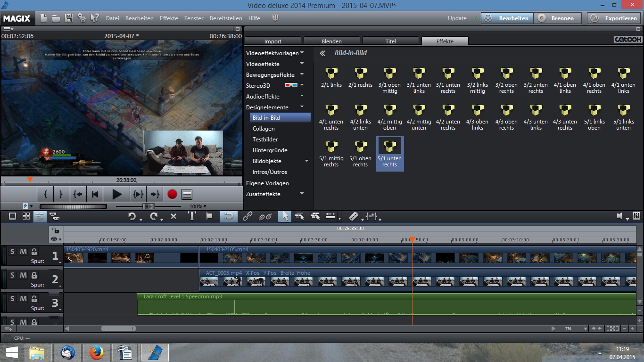
Task: Solo track 3 audio
Action: click(x=12, y=299)
